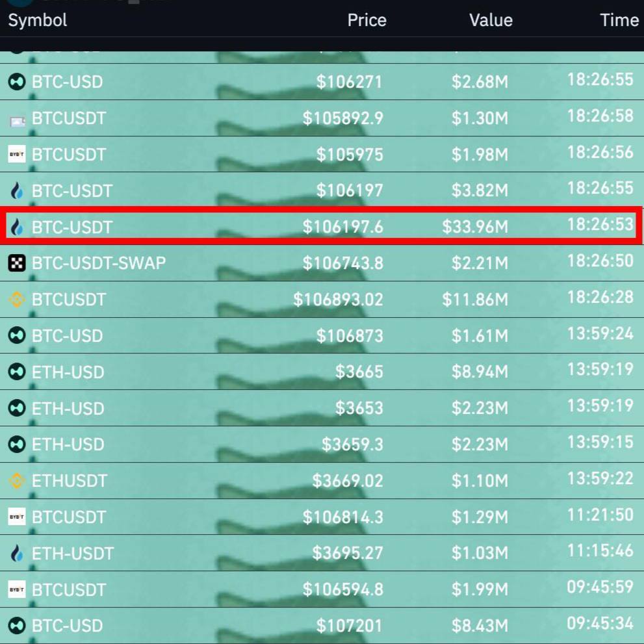Select BTCUSDT symbol priced $105892.9
The image size is (644, 644).
click(69, 118)
